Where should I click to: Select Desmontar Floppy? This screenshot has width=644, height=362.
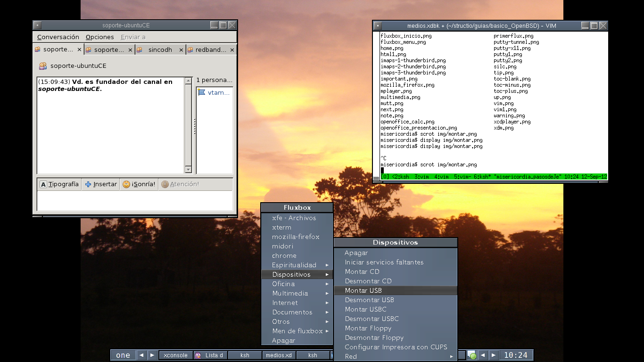(x=396, y=337)
